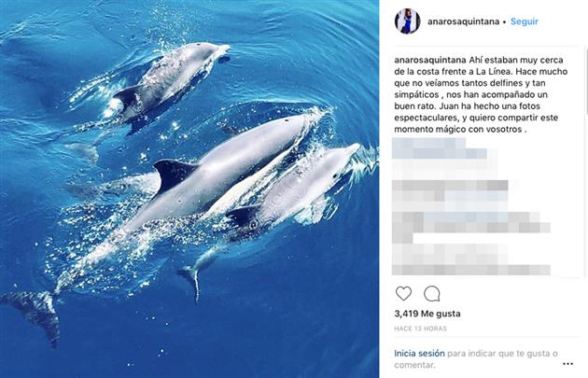Click the Inicia sesión link
The height and width of the screenshot is (378, 588).
419,353
